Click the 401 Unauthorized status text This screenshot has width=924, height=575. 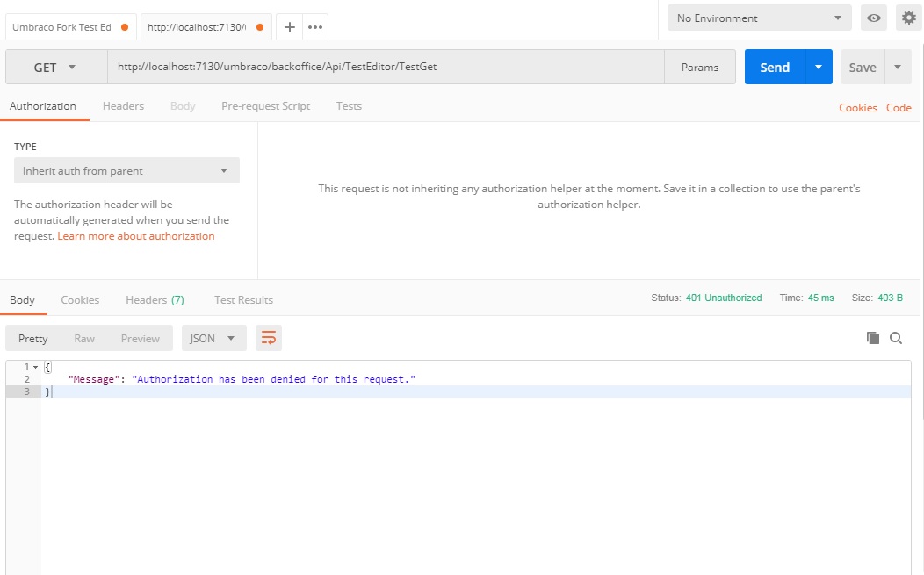click(724, 298)
